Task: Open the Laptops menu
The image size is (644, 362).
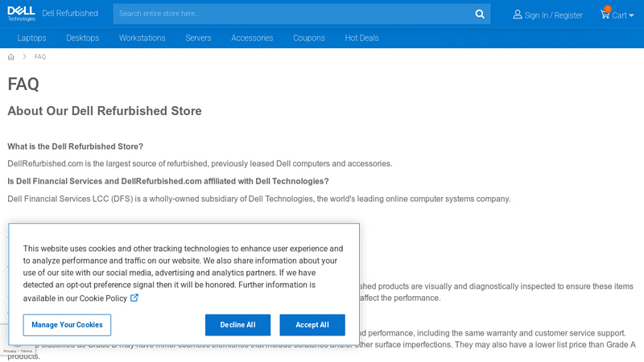Action: [x=31, y=38]
